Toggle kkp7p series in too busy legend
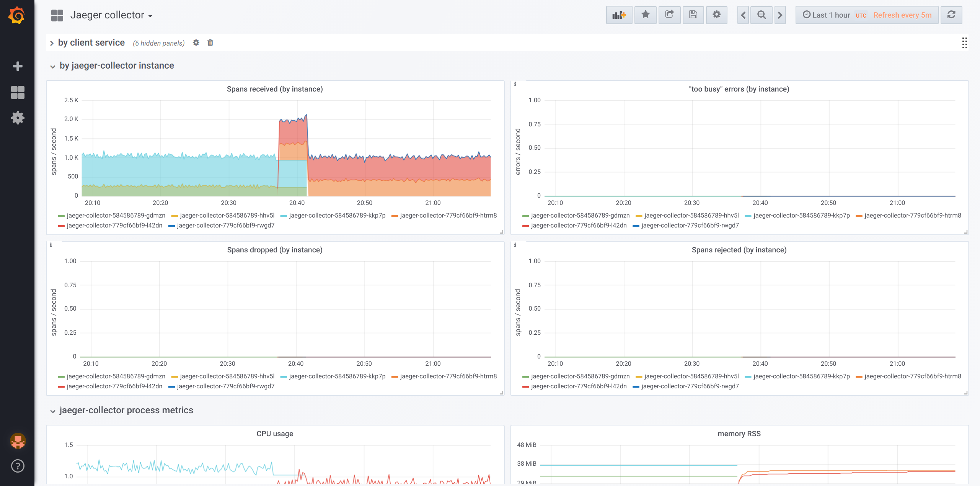Image resolution: width=980 pixels, height=486 pixels. pos(801,216)
